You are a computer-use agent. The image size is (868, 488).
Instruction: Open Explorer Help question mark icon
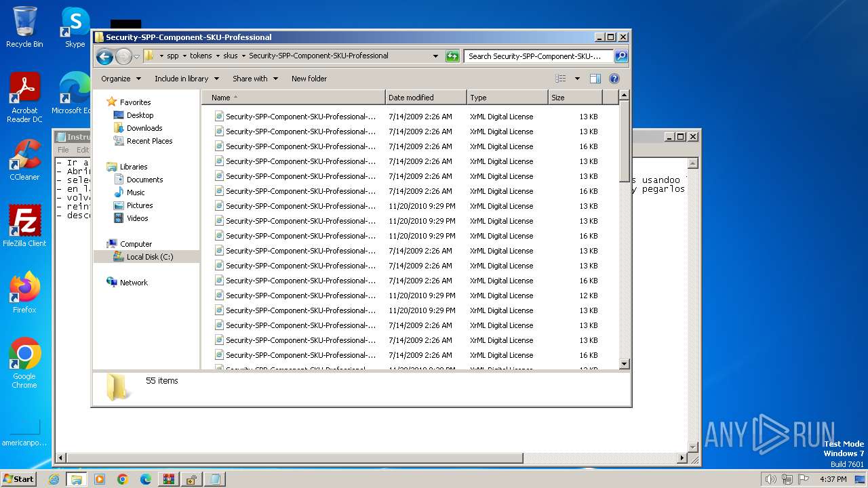coord(614,79)
